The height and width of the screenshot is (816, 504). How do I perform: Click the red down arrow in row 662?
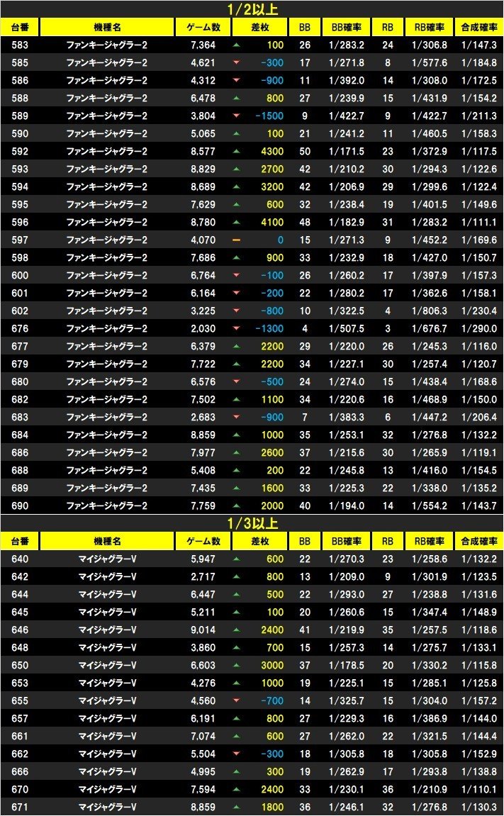pyautogui.click(x=237, y=754)
